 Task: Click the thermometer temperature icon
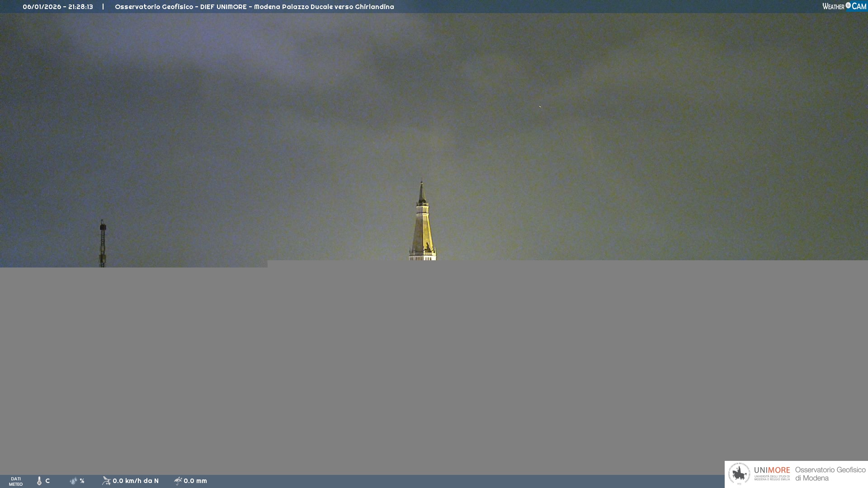click(39, 481)
